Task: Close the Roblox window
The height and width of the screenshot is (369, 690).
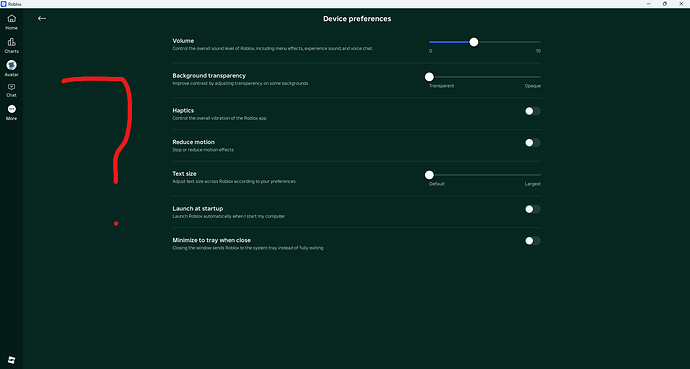Action: point(681,4)
